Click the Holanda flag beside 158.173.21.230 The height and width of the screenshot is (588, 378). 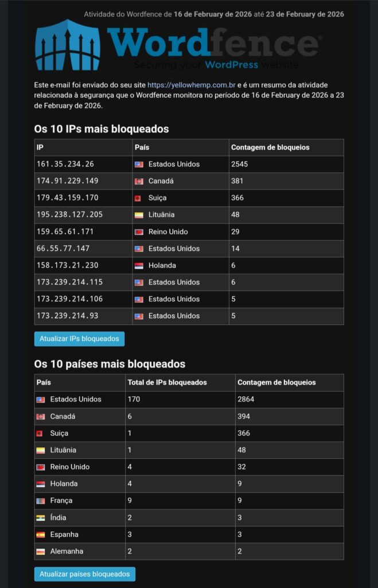(138, 266)
